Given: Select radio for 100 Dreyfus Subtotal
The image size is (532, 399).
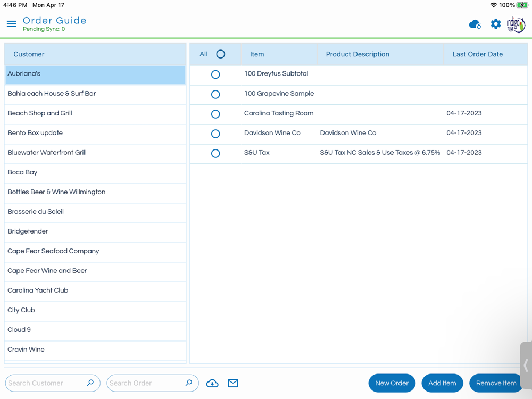Looking at the screenshot, I should pos(215,74).
